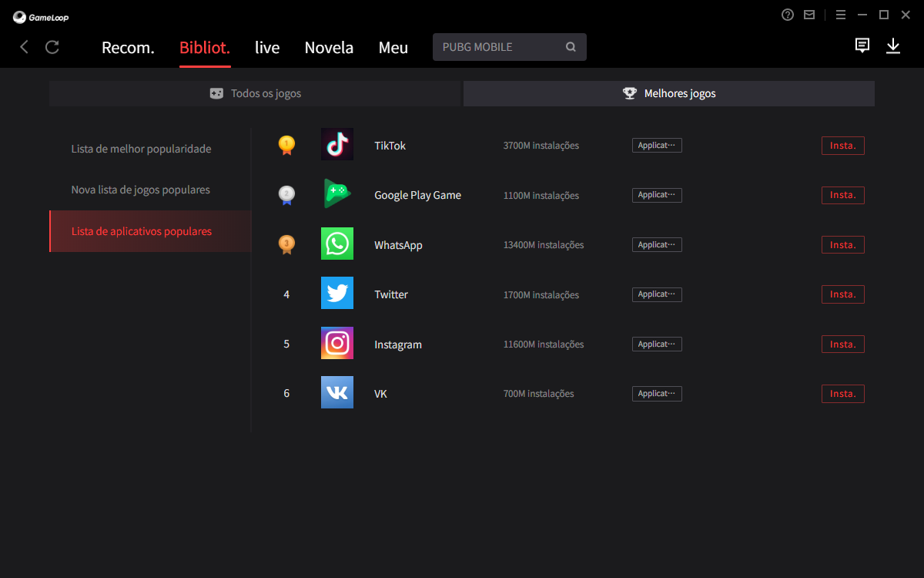Click the 13400M instalações text
Viewport: 924px width, 578px height.
[544, 245]
